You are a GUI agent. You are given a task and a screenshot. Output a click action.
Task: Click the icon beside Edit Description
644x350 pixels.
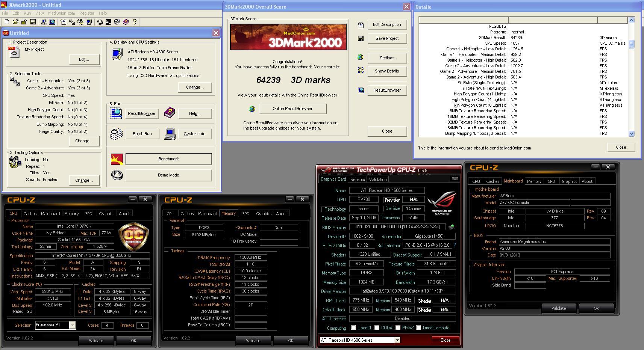coord(361,25)
